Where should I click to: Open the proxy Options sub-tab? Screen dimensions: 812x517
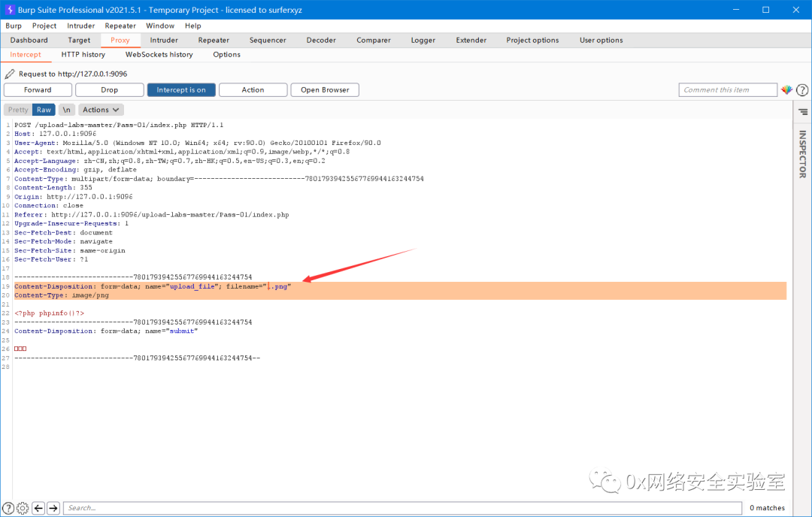(x=227, y=55)
